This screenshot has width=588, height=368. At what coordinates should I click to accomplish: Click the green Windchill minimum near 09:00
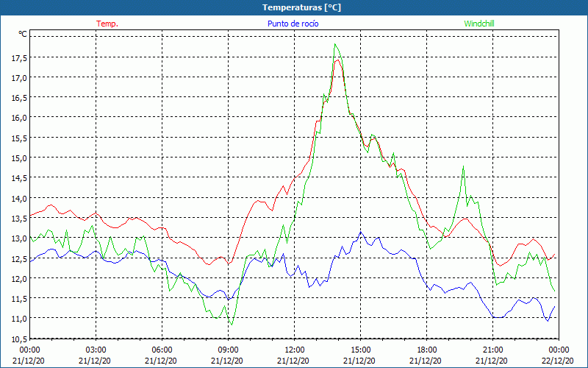232,325
